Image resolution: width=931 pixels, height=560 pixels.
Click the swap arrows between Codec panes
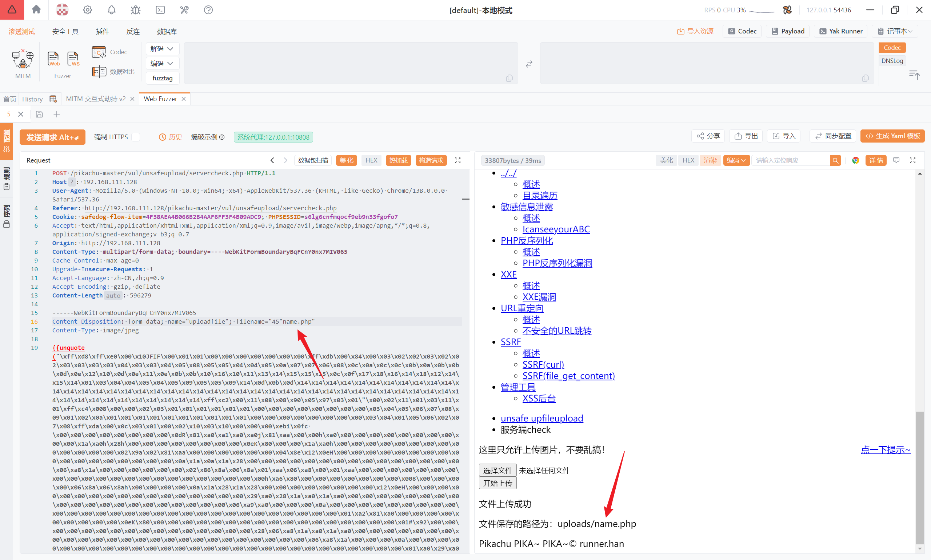[x=529, y=64]
